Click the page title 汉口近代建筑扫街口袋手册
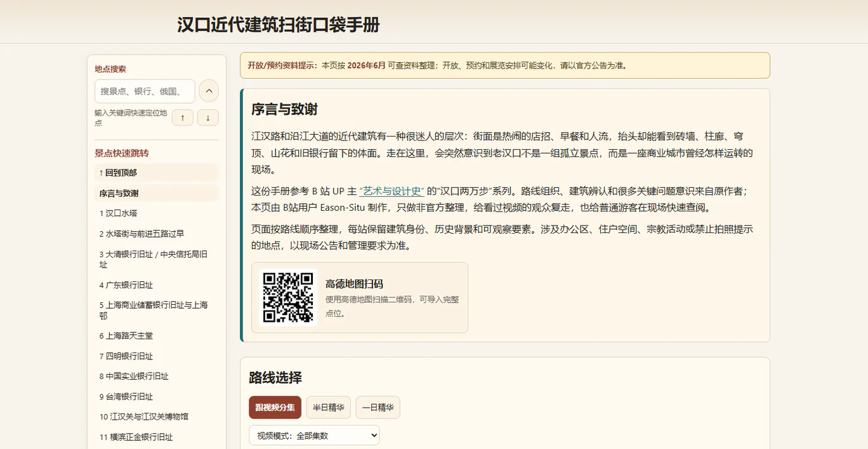868x449 pixels. coord(279,25)
